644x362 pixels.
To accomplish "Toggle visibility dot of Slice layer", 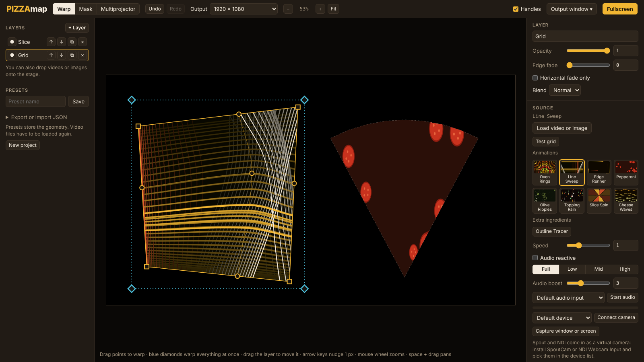I will tap(12, 42).
